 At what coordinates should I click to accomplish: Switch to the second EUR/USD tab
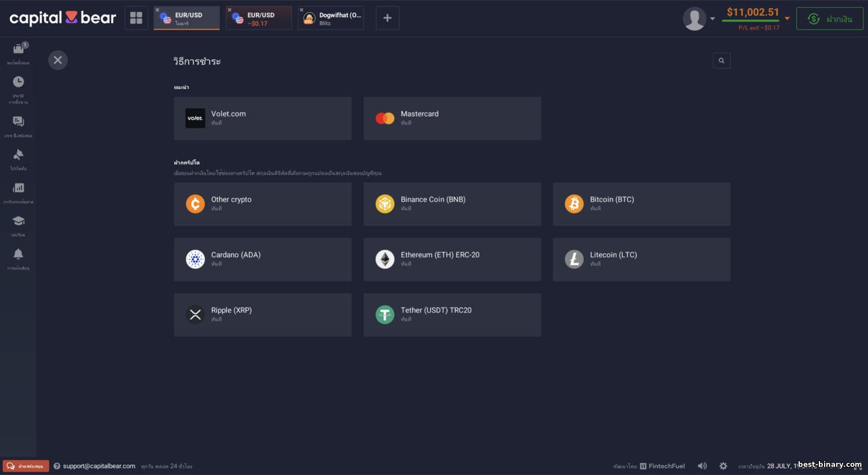point(259,18)
